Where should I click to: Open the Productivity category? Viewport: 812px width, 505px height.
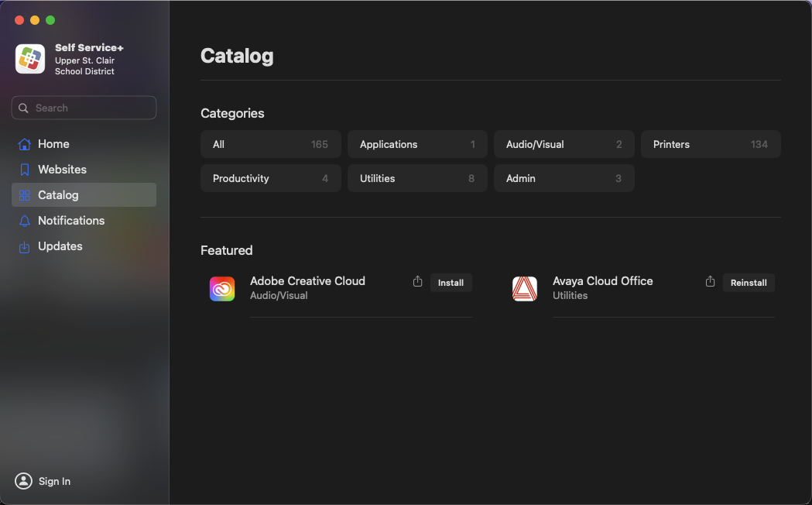pos(270,178)
